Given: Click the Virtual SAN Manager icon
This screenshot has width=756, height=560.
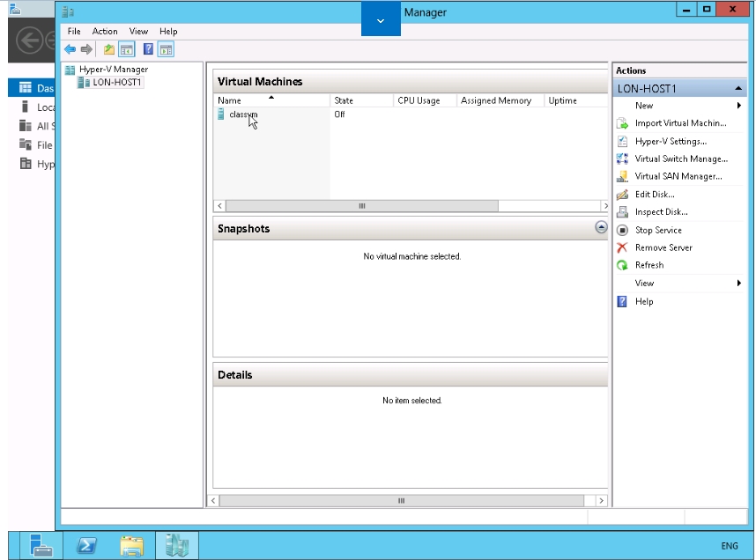Looking at the screenshot, I should (x=622, y=176).
